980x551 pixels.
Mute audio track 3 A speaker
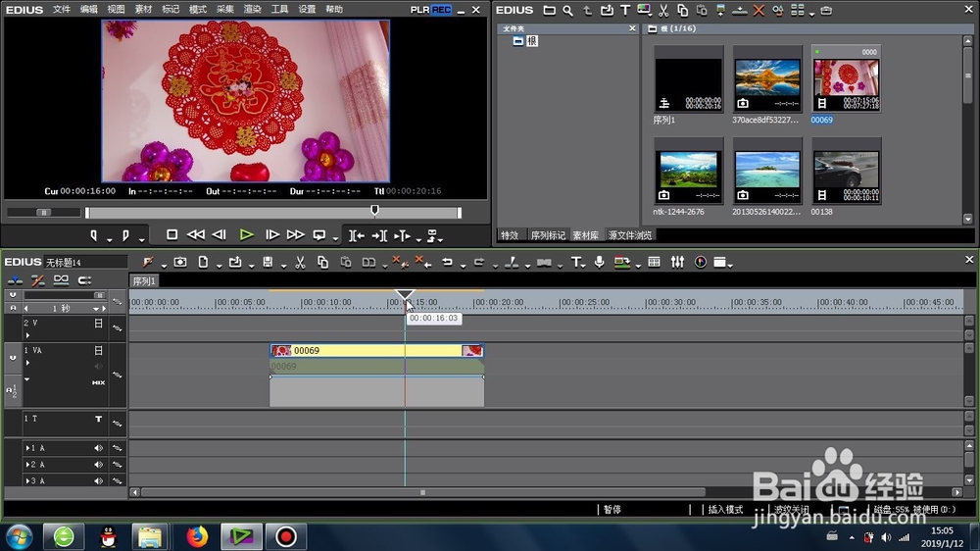(99, 481)
